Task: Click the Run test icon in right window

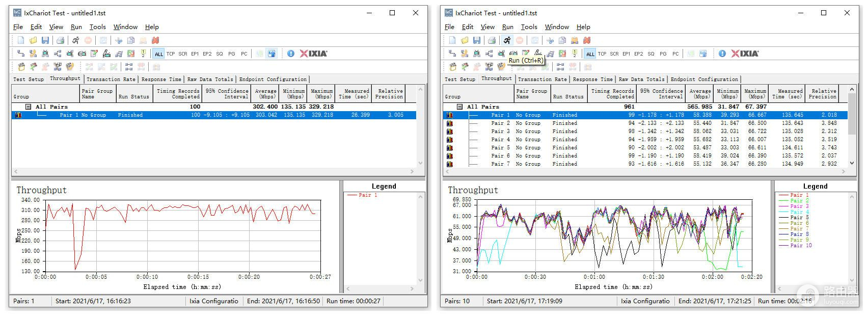Action: click(x=507, y=40)
